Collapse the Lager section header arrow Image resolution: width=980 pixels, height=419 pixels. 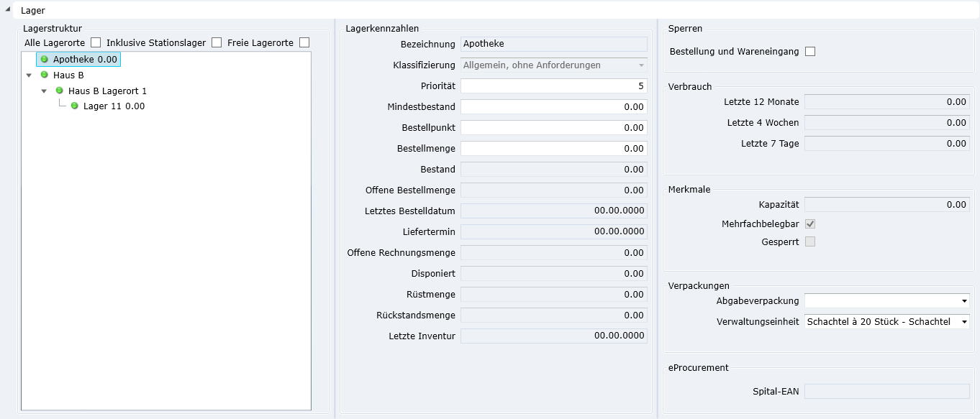[x=7, y=10]
